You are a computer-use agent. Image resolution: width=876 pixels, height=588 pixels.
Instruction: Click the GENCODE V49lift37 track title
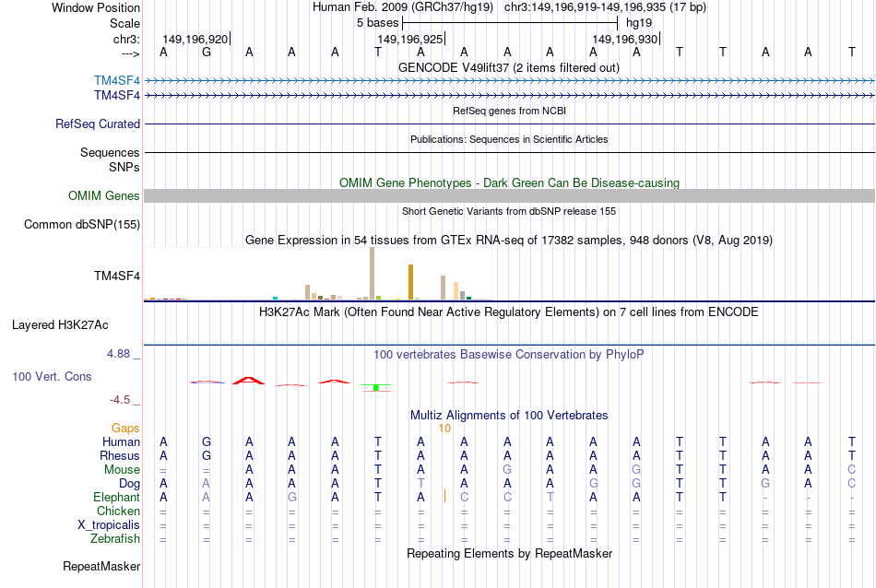(x=509, y=68)
